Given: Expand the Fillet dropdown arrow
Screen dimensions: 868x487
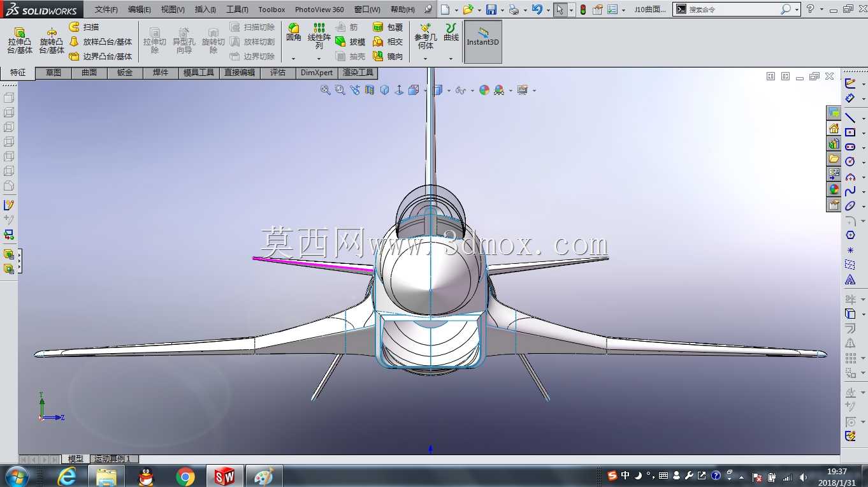Looking at the screenshot, I should 294,59.
